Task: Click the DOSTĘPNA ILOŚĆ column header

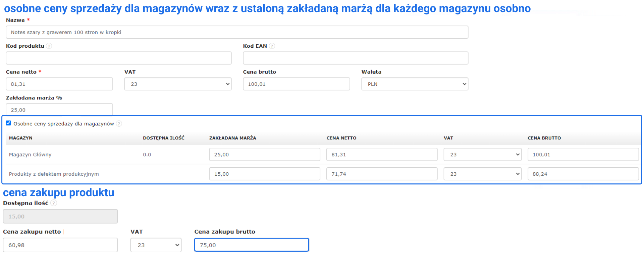Action: click(164, 138)
